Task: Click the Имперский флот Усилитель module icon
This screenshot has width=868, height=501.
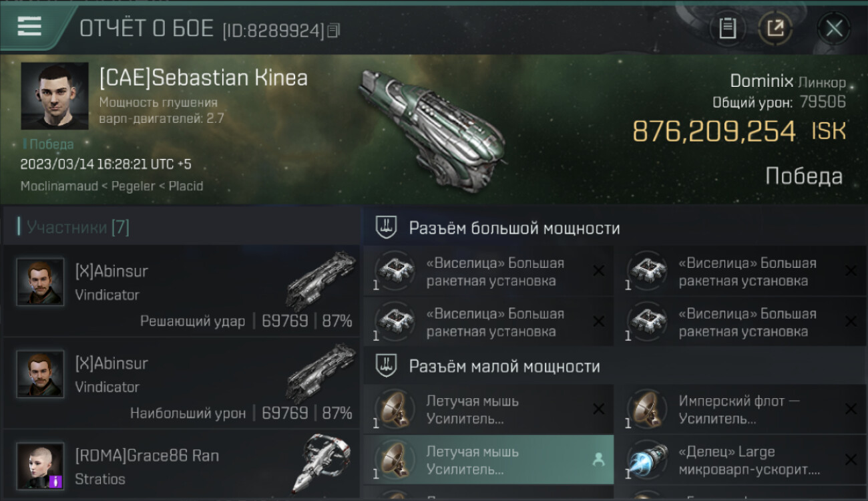Action: [x=646, y=409]
